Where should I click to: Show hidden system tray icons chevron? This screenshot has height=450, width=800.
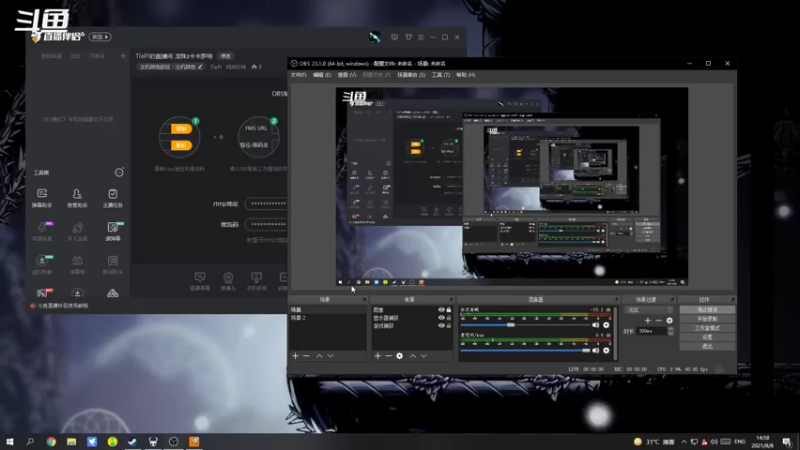(684, 442)
